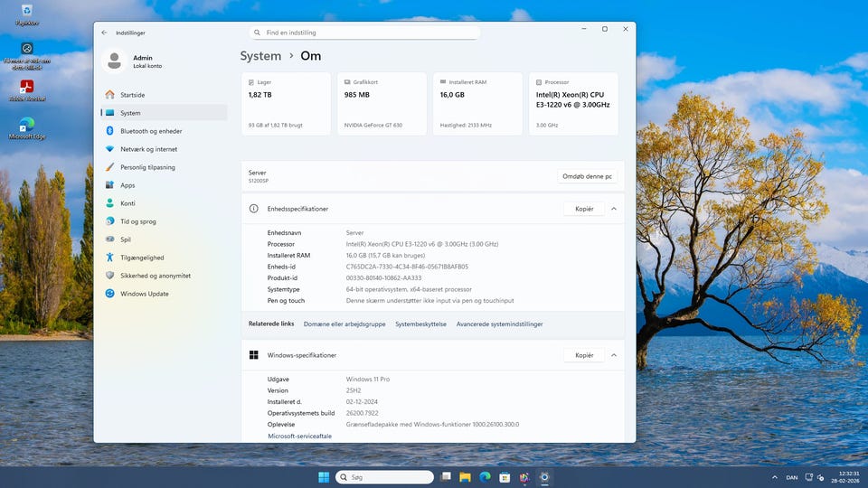Screen dimensions: 868x488
Task: Click the Sikkerhed og anonymitet shield
Action: click(x=110, y=276)
